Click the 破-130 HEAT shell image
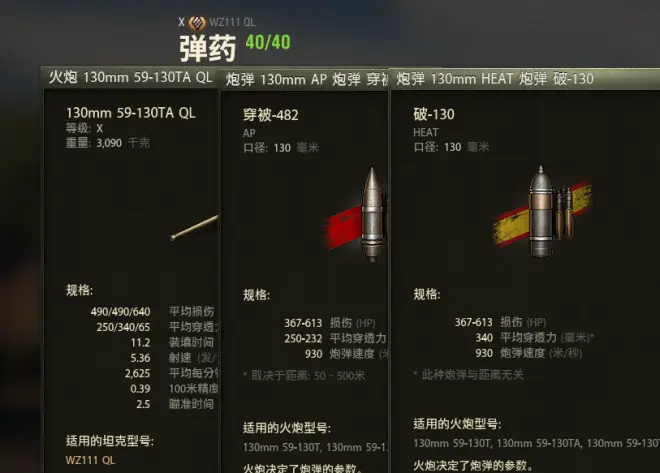 pyautogui.click(x=541, y=212)
